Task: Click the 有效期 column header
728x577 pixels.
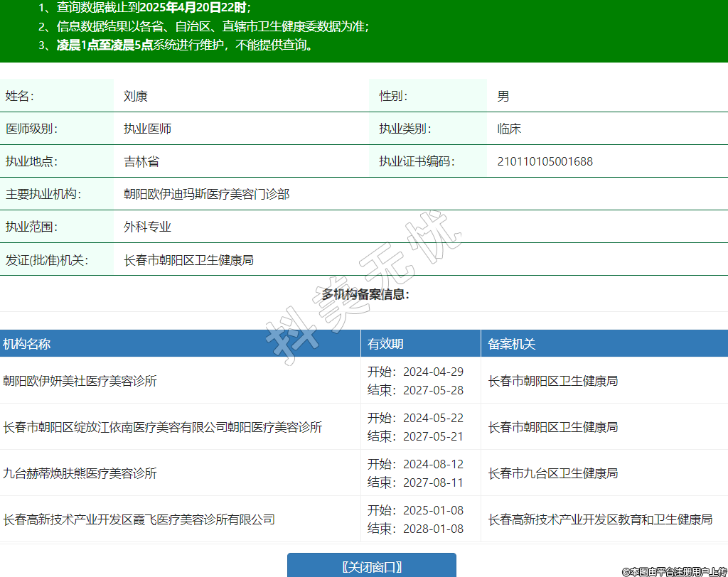Action: tap(385, 344)
